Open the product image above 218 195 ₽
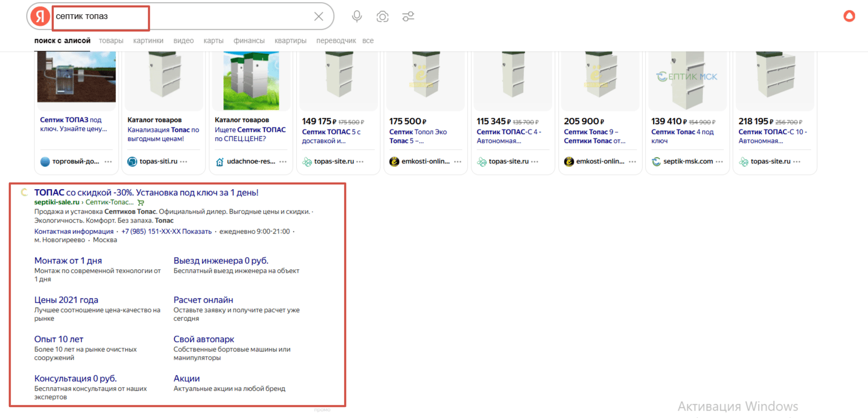This screenshot has height=418, width=868. point(775,81)
